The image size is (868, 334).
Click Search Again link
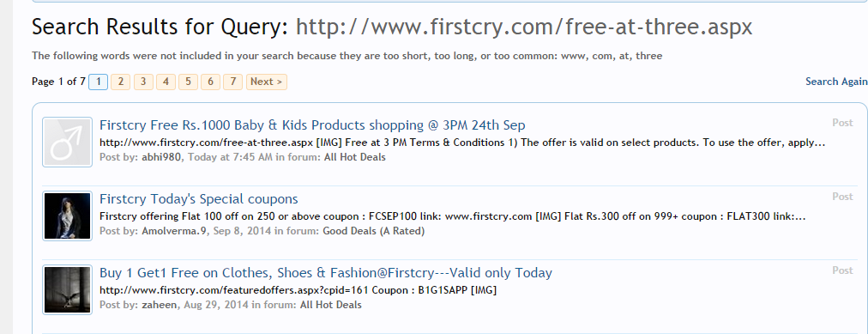tap(836, 82)
